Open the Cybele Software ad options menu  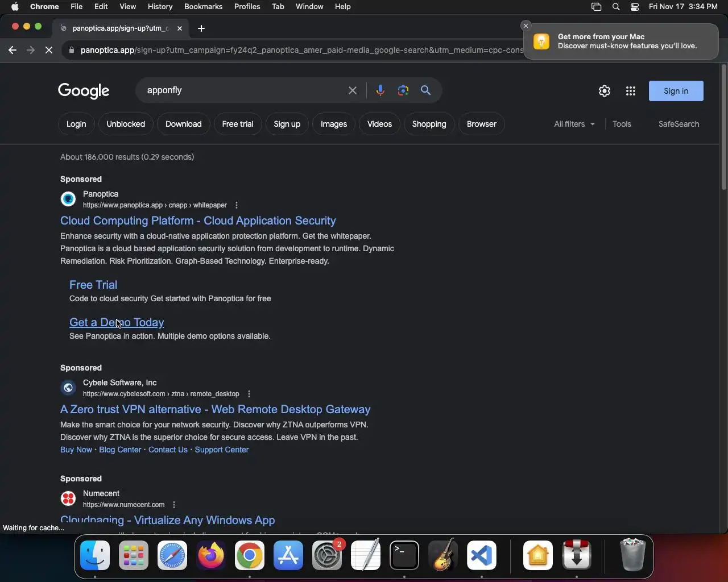(x=249, y=394)
